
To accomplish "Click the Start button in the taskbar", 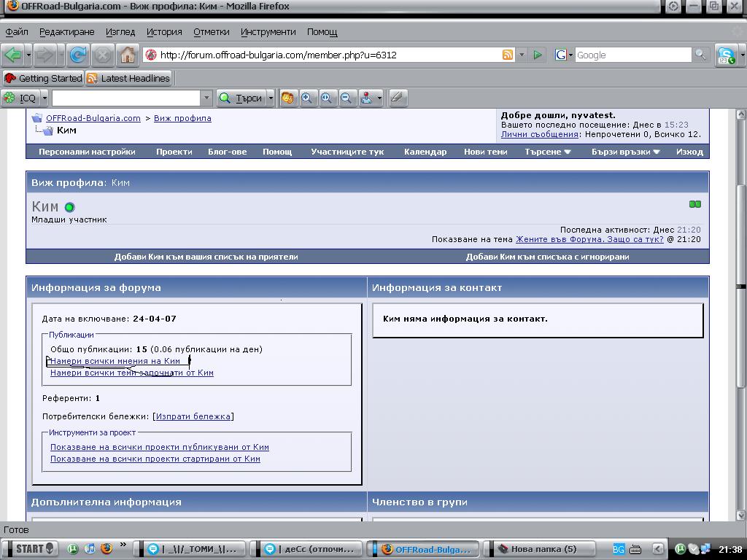I will pyautogui.click(x=34, y=548).
